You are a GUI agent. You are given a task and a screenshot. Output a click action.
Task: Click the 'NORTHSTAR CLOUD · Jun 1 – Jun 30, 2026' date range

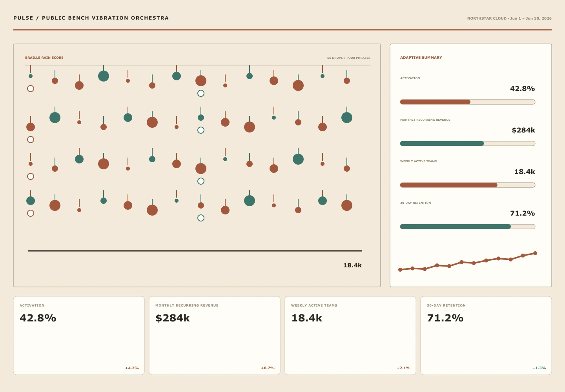click(x=509, y=18)
